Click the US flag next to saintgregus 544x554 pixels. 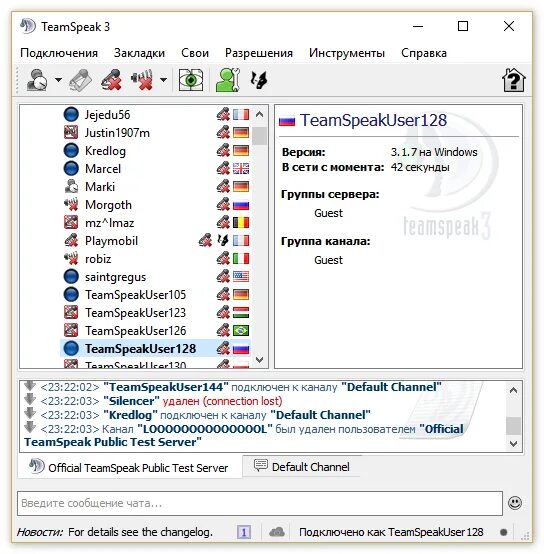click(241, 277)
